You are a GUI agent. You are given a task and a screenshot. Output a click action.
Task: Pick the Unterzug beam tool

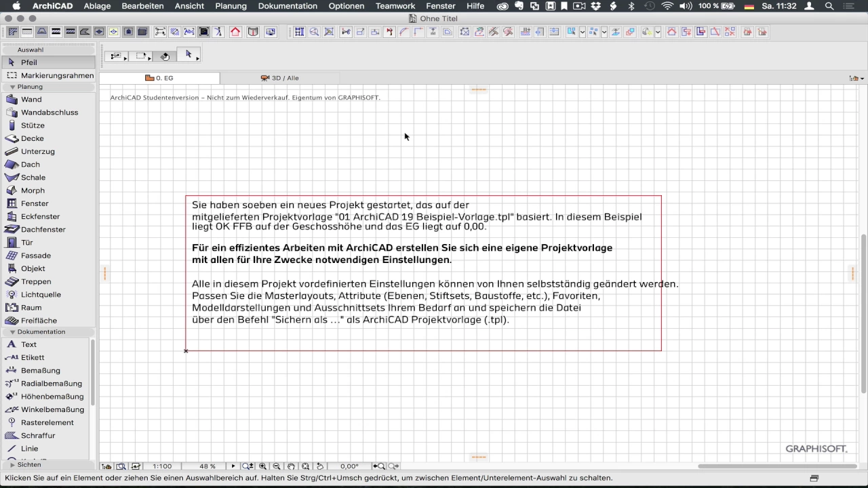click(47, 151)
